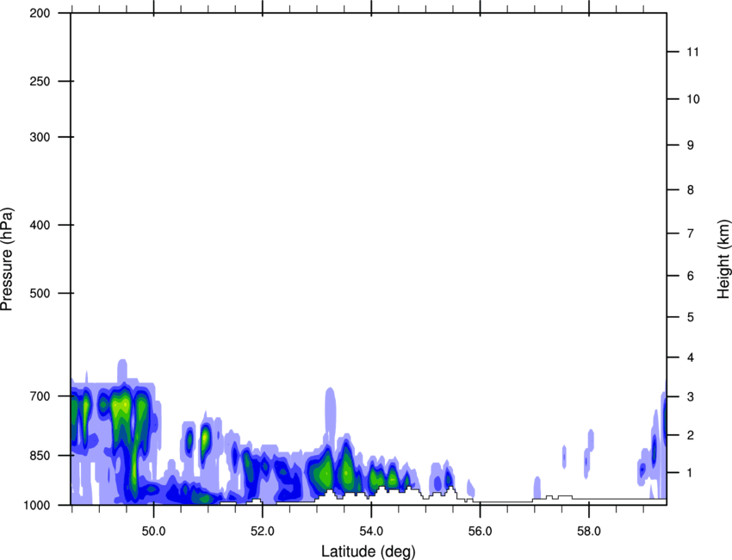Click the 250 hPa pressure label
This screenshot has height=560, width=732.
[40, 81]
